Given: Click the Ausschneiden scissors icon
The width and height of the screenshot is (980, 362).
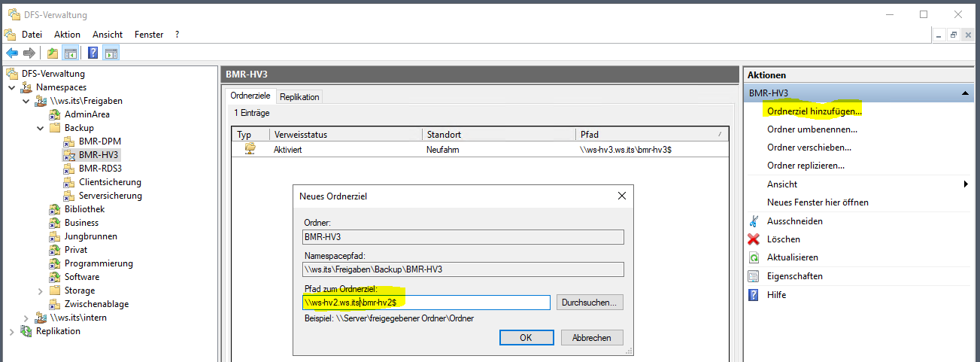Looking at the screenshot, I should click(754, 221).
